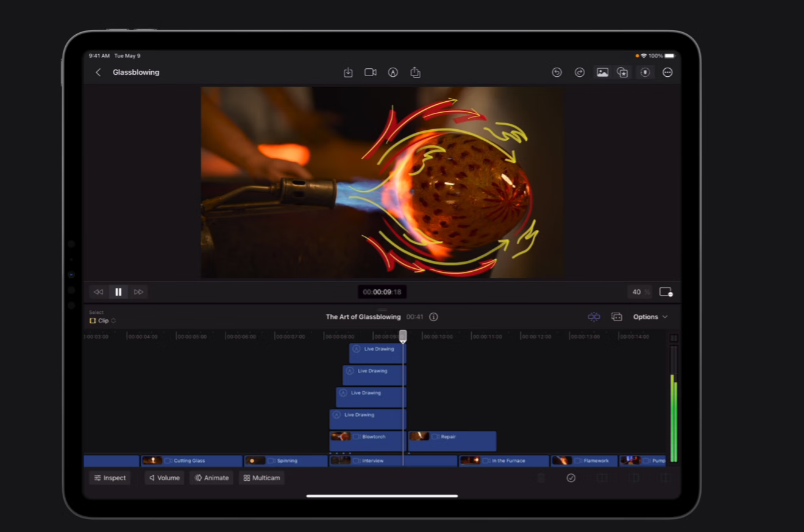Open the content and effects browser
The width and height of the screenshot is (804, 532).
(622, 73)
